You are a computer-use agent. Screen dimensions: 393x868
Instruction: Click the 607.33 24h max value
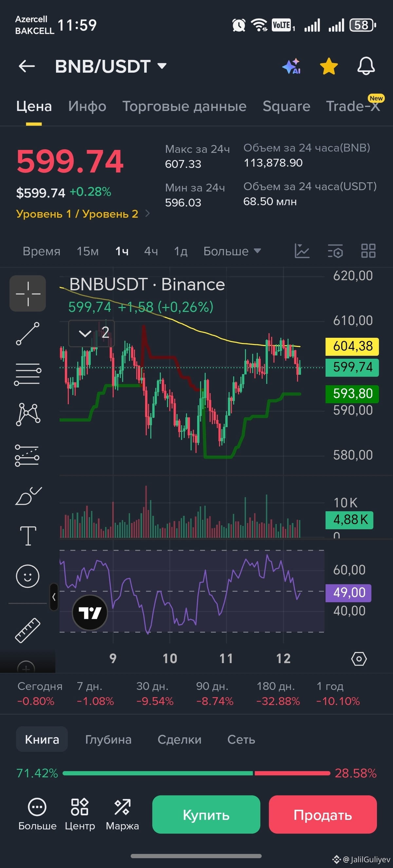183,164
